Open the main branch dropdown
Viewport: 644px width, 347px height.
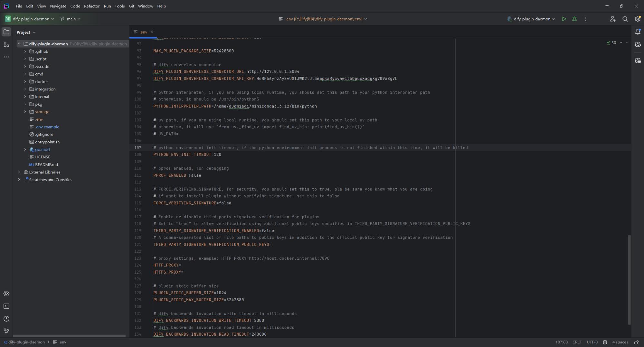click(71, 19)
